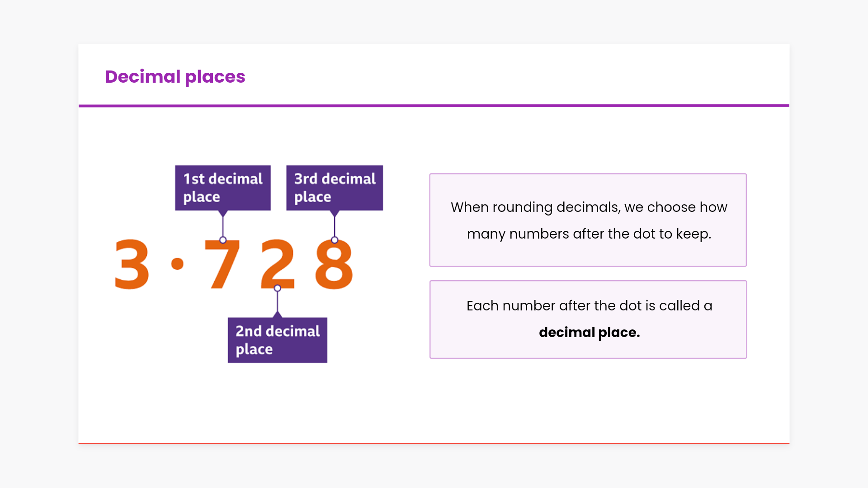Screen dimensions: 868x488
Task: Click the text "When rounding decimals, we choose how"
Action: click(x=589, y=207)
